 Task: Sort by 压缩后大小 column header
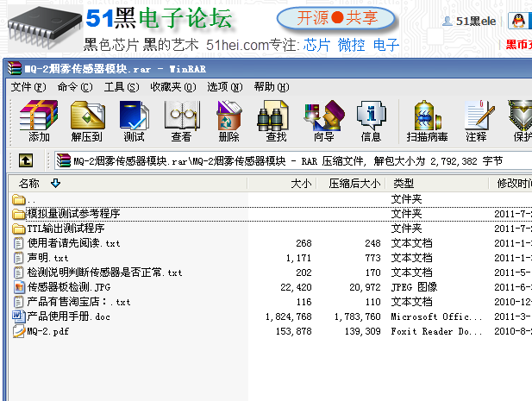[x=351, y=184]
